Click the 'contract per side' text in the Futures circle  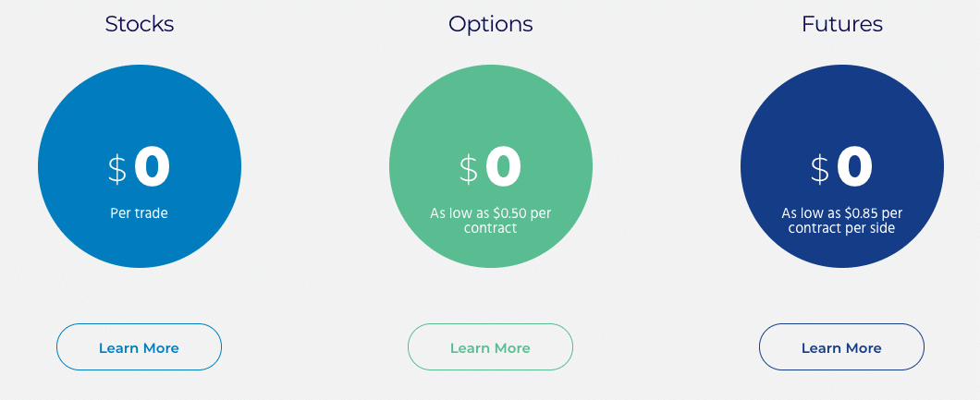(841, 228)
